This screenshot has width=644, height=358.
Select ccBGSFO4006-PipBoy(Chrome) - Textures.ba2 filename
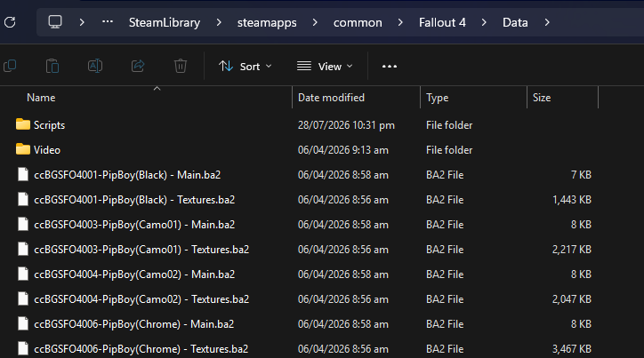141,349
